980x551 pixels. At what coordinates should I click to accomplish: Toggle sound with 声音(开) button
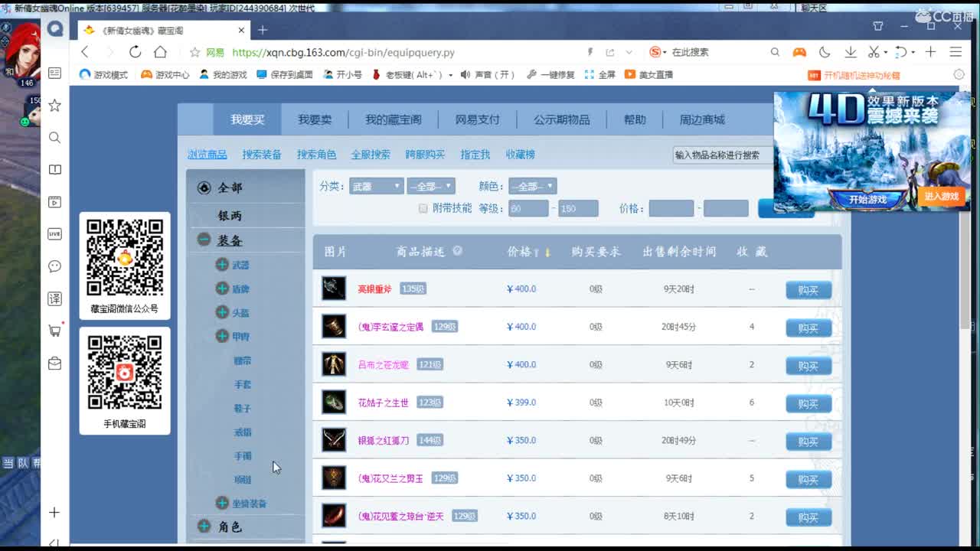pyautogui.click(x=489, y=74)
